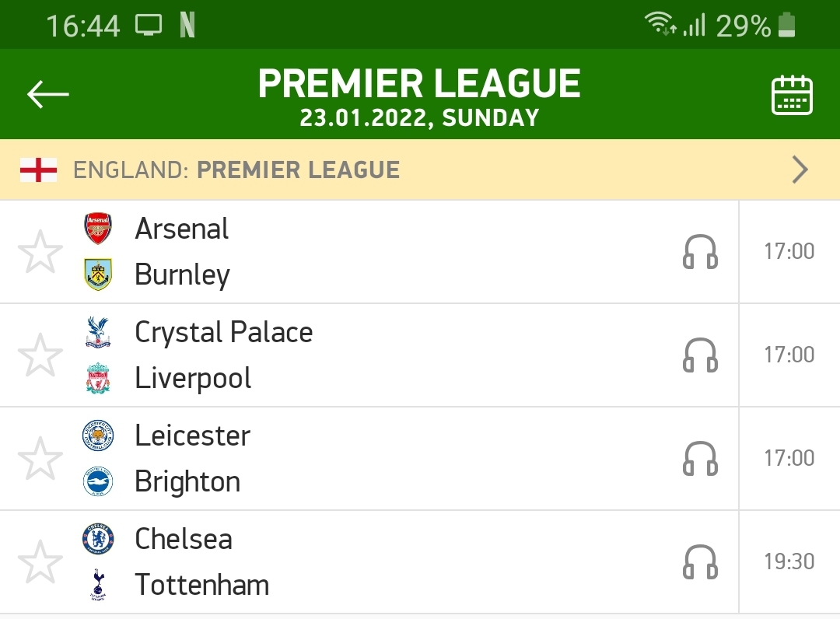Select the Tottenham team name

tap(202, 585)
